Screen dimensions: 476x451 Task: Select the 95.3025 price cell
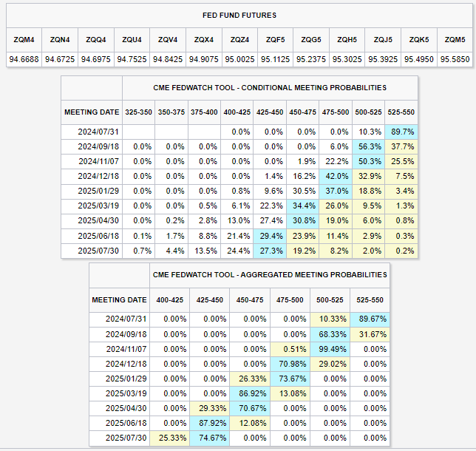[347, 59]
